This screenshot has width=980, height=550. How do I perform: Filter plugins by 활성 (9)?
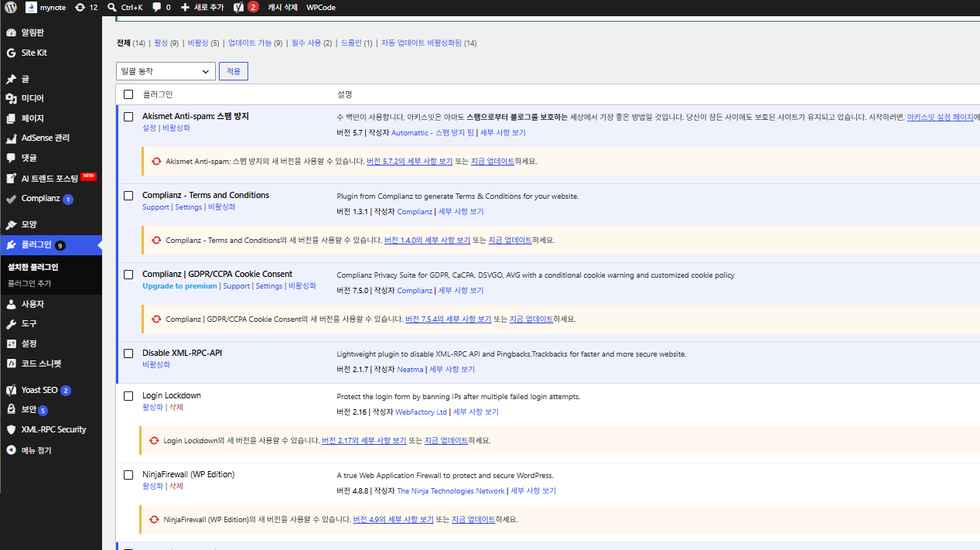[x=166, y=43]
